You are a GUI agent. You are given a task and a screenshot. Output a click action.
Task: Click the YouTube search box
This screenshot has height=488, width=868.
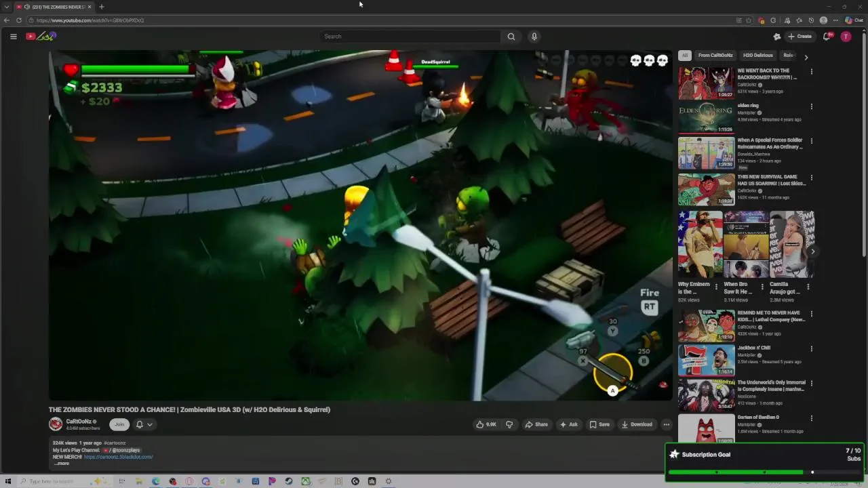pyautogui.click(x=410, y=37)
